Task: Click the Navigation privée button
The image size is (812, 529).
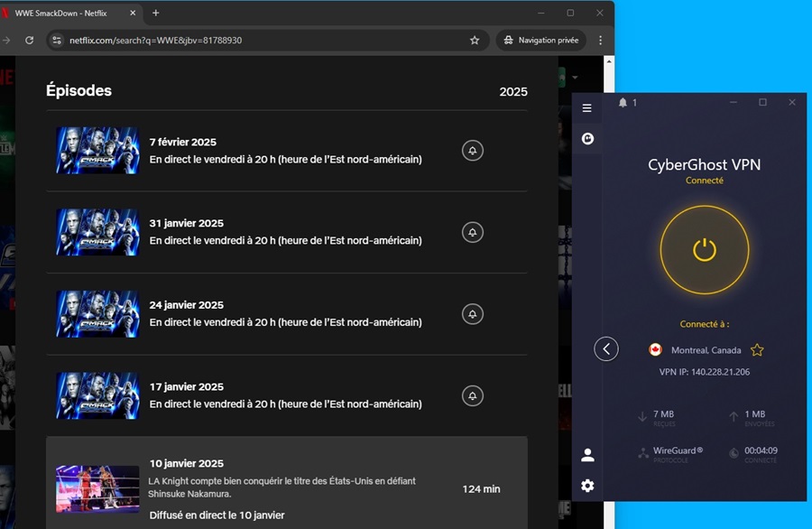Action: pos(541,41)
